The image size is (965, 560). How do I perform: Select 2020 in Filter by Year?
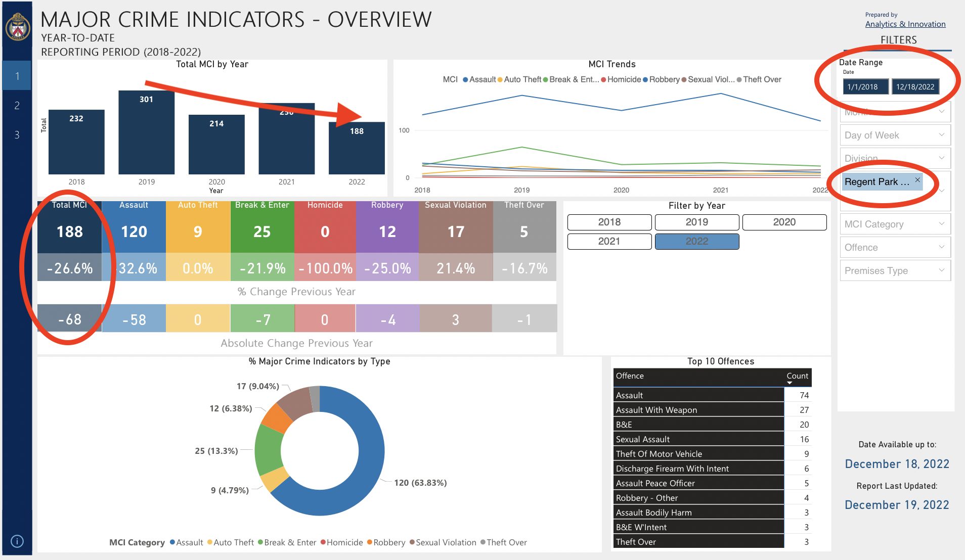tap(784, 222)
